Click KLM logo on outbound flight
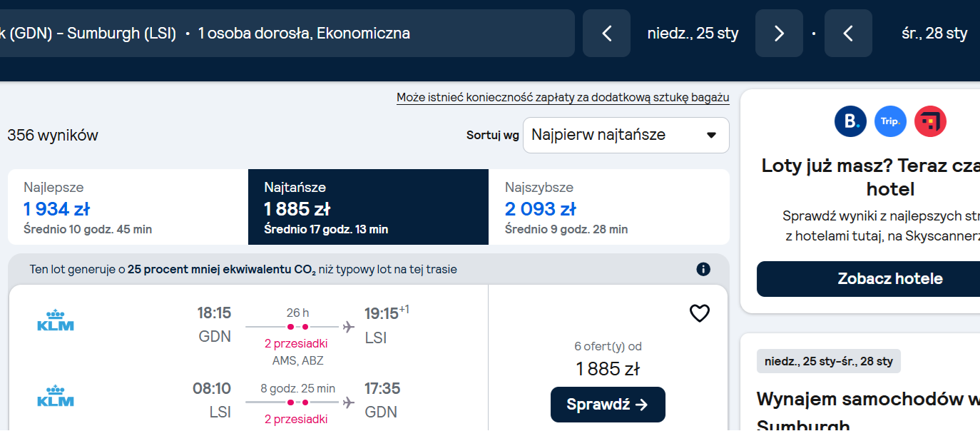 (56, 320)
